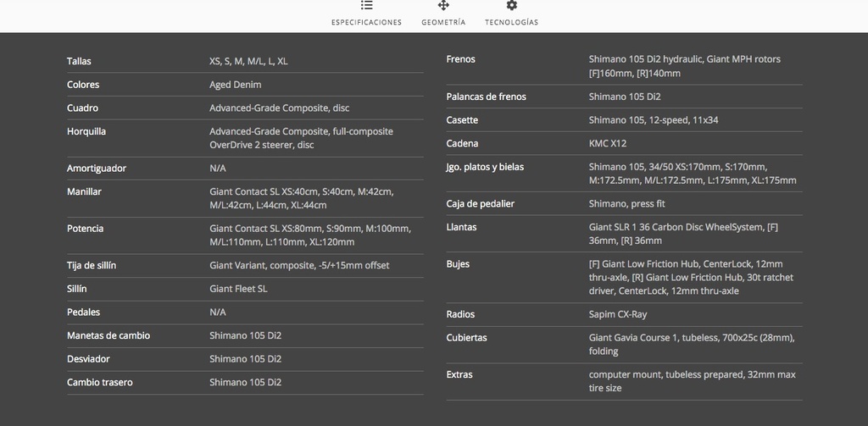Image resolution: width=868 pixels, height=426 pixels.
Task: Select the Cuadro row label
Action: coord(82,108)
